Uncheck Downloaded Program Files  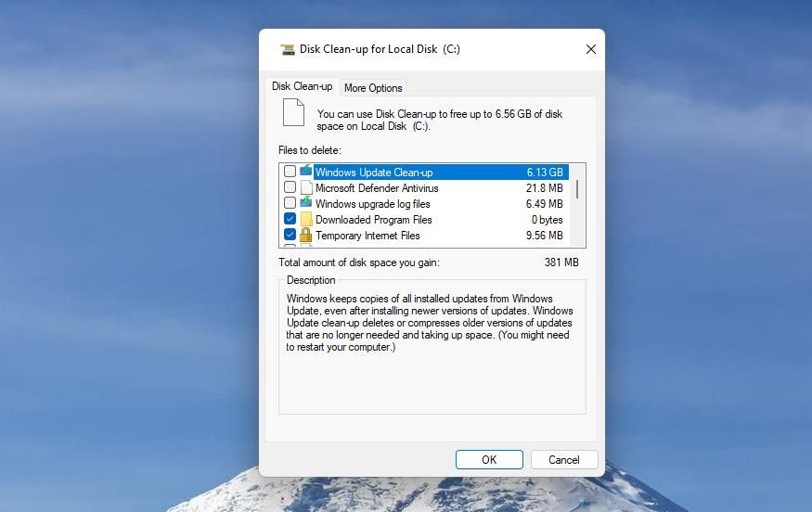[290, 219]
